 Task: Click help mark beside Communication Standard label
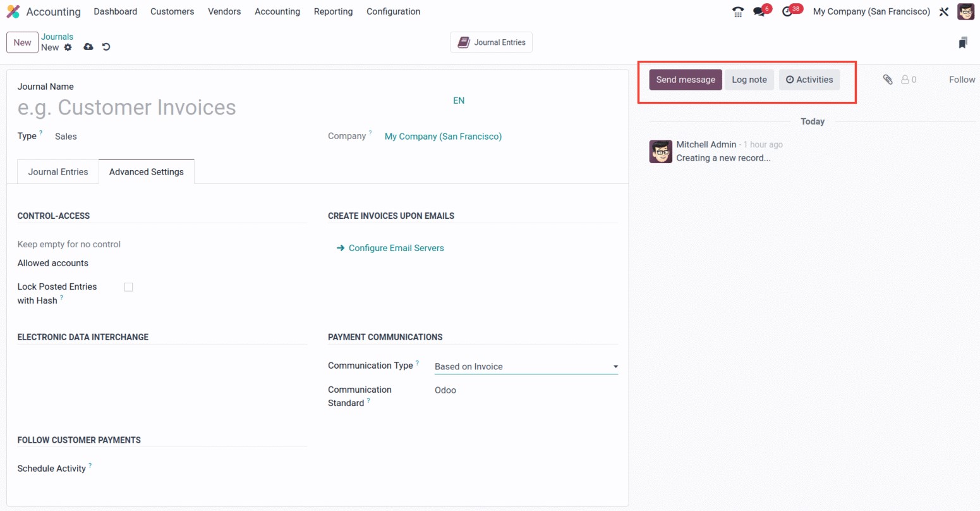pyautogui.click(x=368, y=400)
